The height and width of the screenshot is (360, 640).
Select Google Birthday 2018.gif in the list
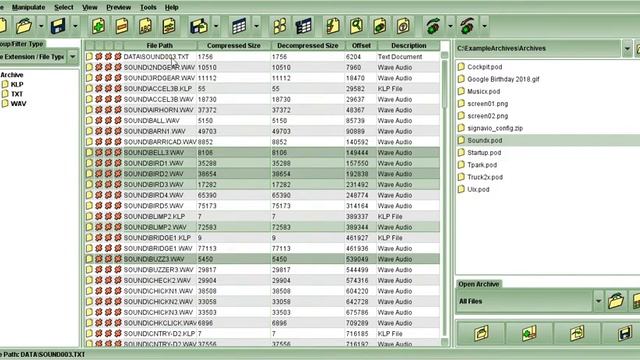[x=503, y=79]
